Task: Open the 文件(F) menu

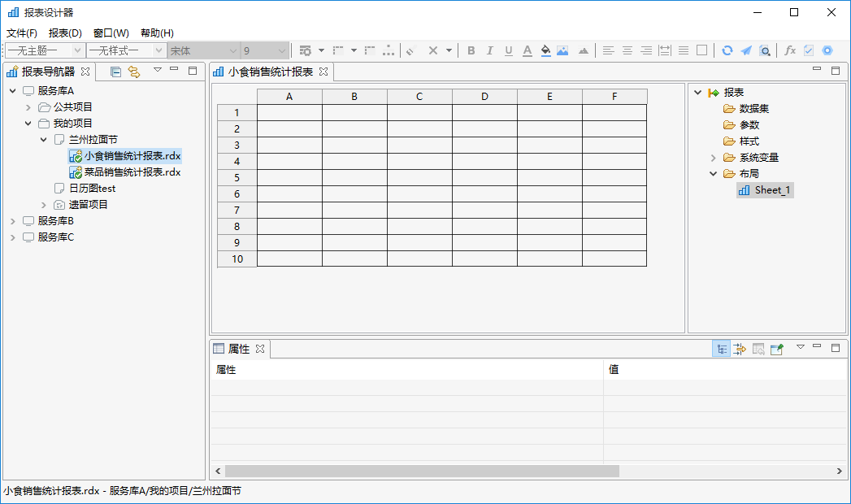Action: [x=22, y=33]
